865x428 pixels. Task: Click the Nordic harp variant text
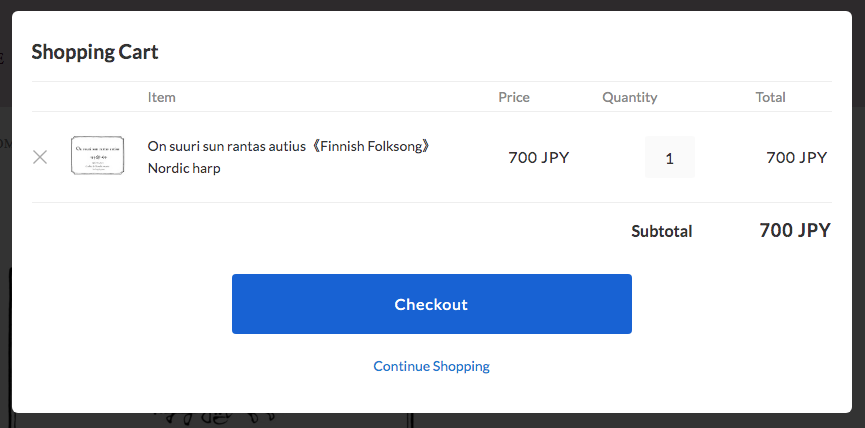point(184,168)
